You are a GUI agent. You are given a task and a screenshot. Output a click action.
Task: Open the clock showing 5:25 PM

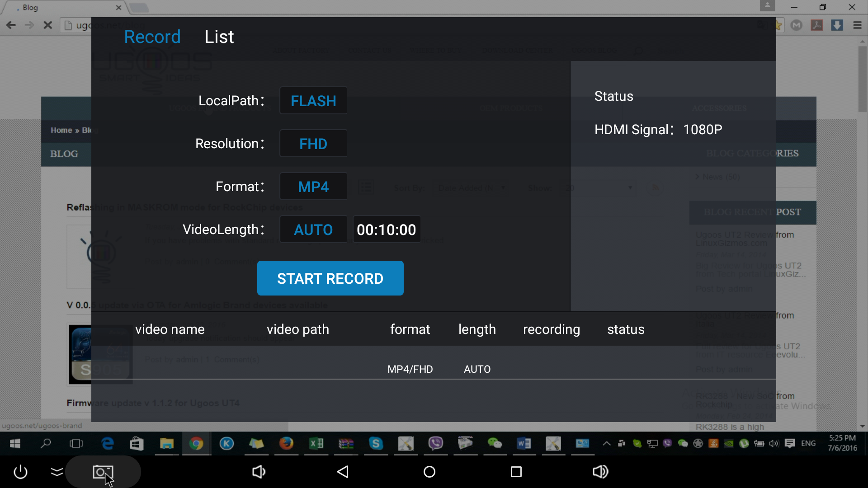tap(842, 443)
